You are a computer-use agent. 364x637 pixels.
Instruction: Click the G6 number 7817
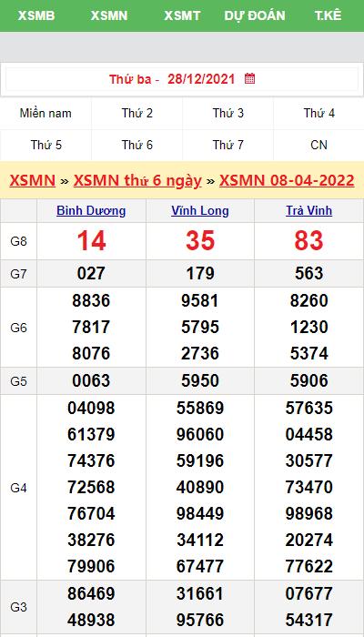91,327
